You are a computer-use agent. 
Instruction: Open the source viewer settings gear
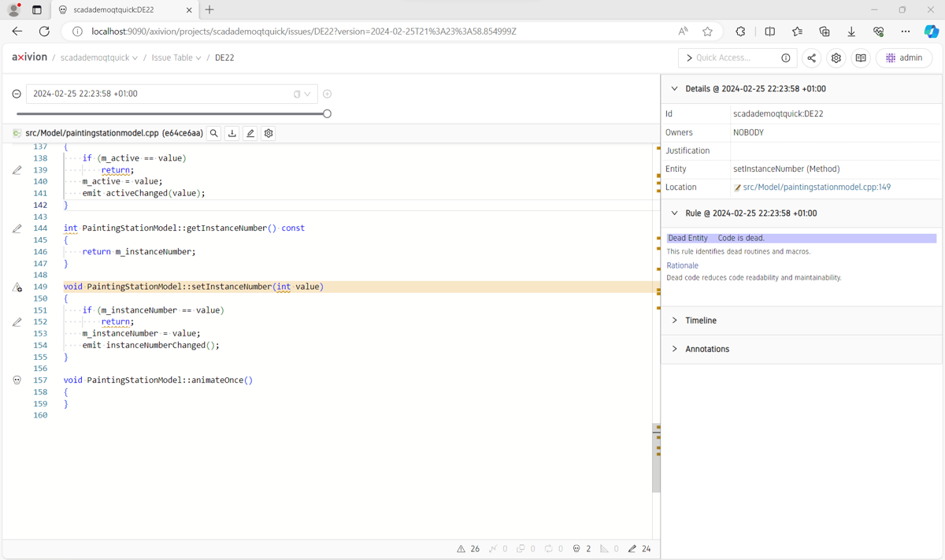pyautogui.click(x=269, y=134)
